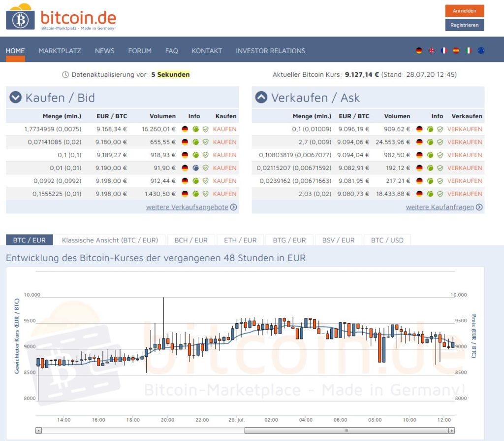Select the EU flag icon in header

tap(481, 51)
